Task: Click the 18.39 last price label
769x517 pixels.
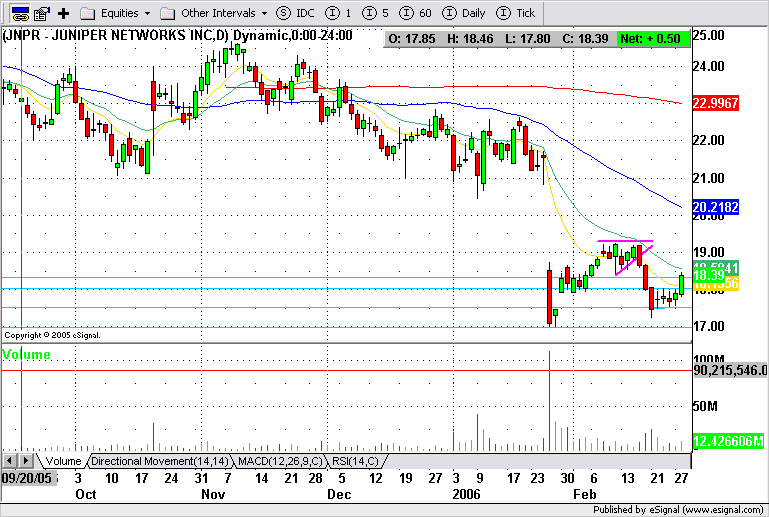Action: (x=709, y=275)
